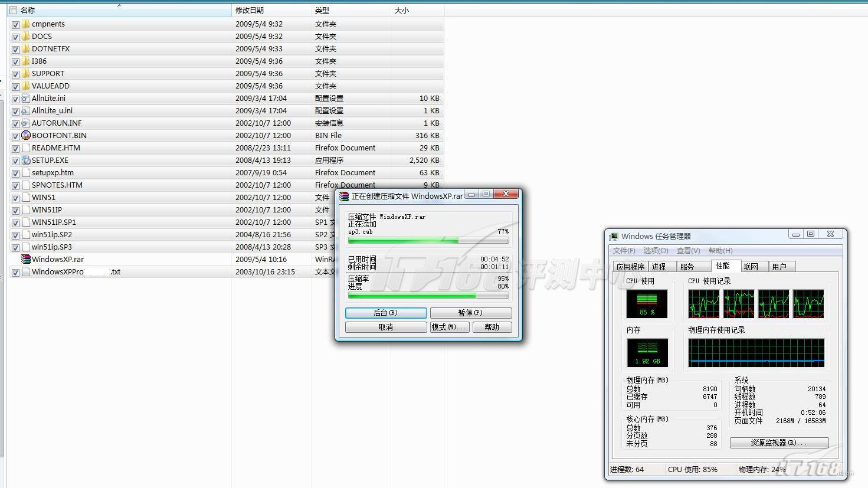Click the I386 folder icon
The height and width of the screenshot is (488, 868).
(25, 61)
